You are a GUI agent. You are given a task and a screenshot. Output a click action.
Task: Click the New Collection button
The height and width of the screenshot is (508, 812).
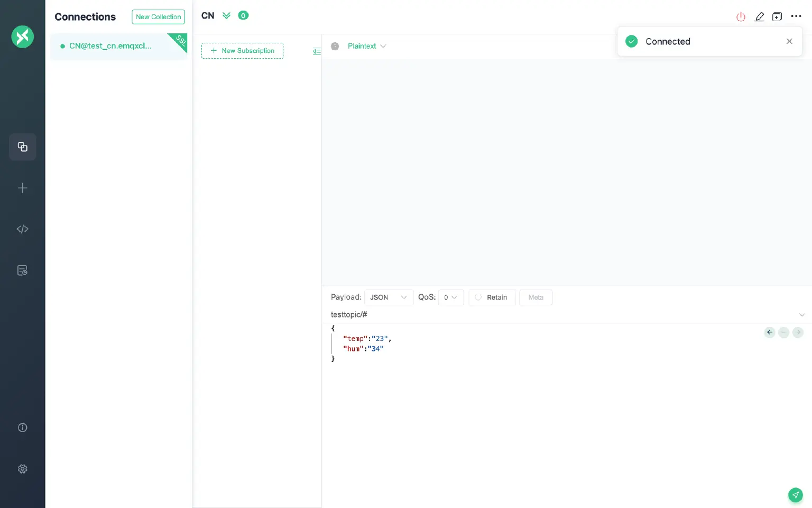[x=158, y=17]
